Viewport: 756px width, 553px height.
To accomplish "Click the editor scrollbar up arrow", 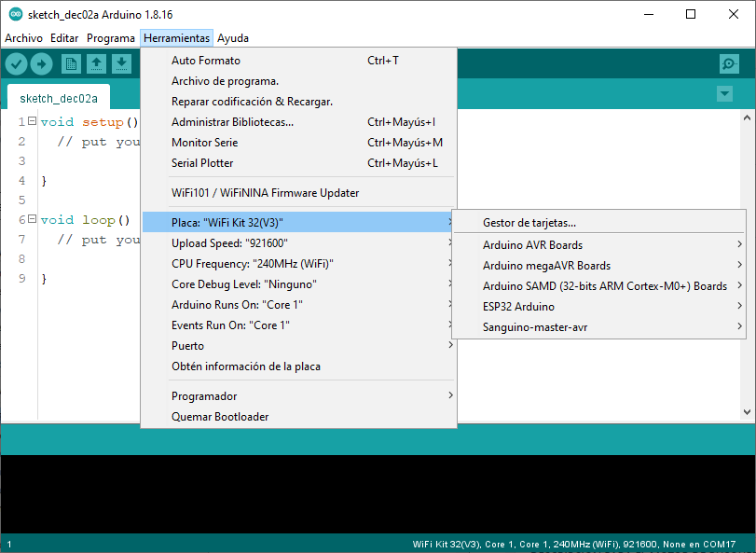I will click(x=747, y=118).
